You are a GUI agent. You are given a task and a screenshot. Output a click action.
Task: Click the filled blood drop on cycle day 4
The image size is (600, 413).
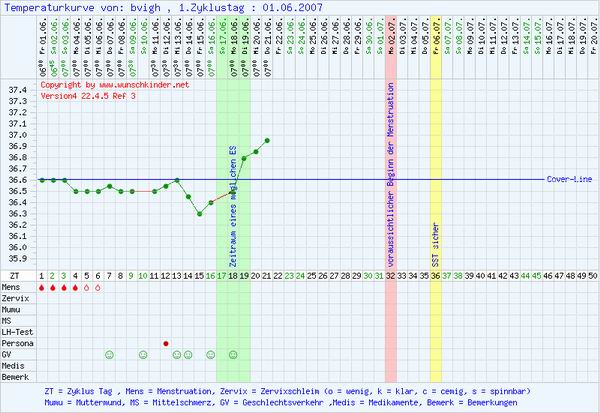pos(75,288)
